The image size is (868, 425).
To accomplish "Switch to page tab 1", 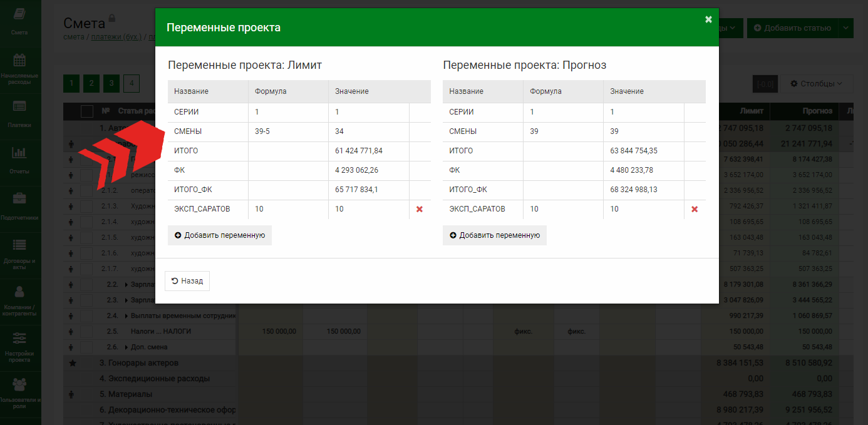I will point(71,83).
